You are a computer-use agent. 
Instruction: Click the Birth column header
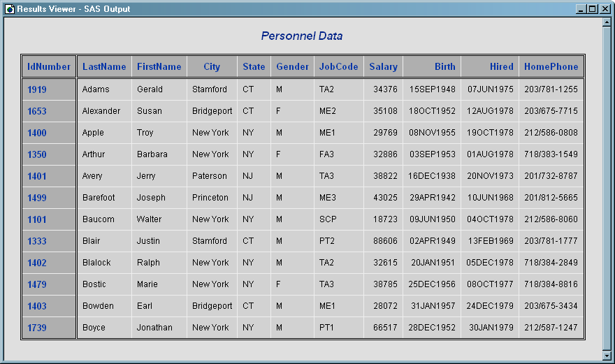tap(432, 66)
